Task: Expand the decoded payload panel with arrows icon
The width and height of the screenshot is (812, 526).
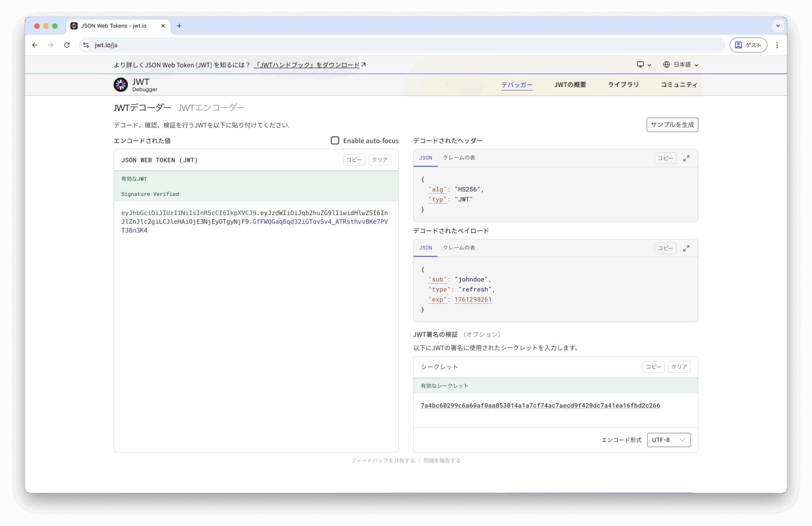Action: tap(686, 248)
